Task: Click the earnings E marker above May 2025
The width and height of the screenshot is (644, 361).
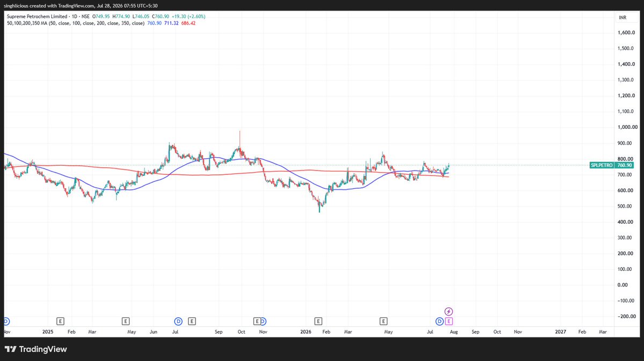Action: [x=126, y=321]
